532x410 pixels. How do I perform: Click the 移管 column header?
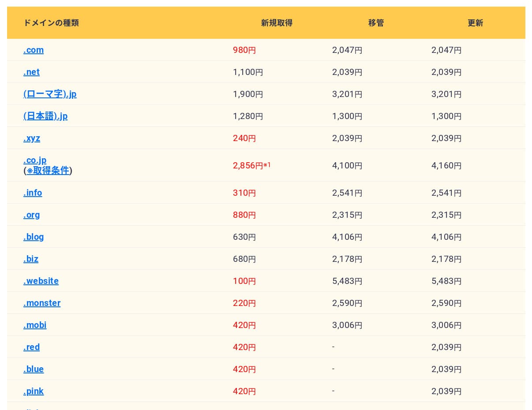pyautogui.click(x=376, y=23)
